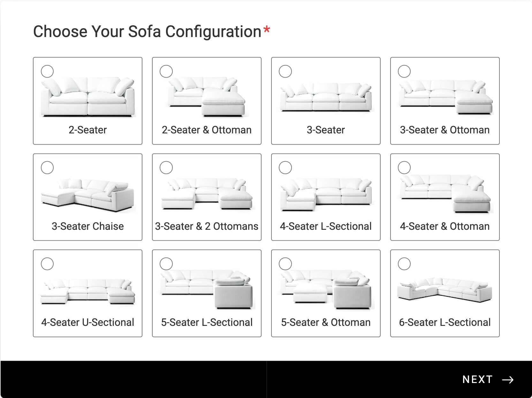This screenshot has width=532, height=398.
Task: Click the 3-Seater & 2 Ottomans image
Action: 207,194
